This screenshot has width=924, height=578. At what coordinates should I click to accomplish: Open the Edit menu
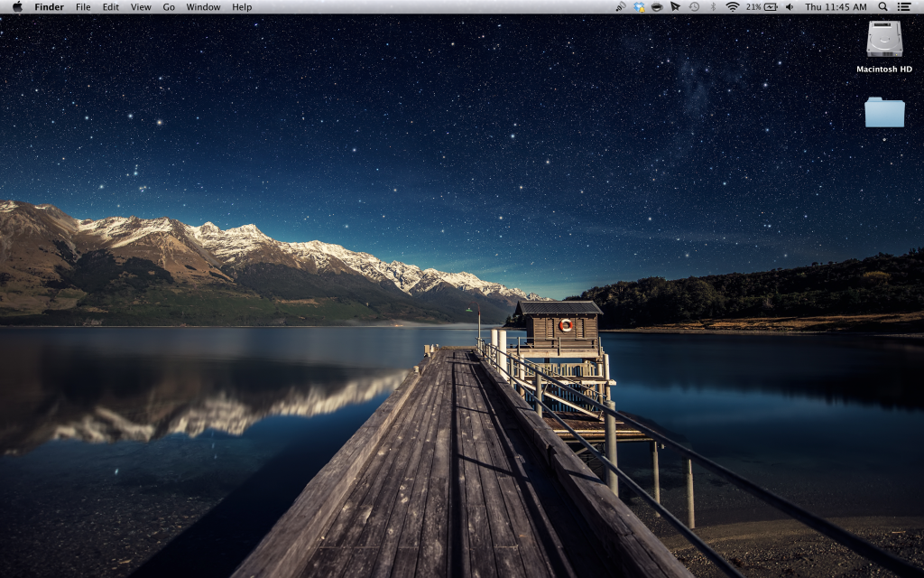[x=111, y=7]
